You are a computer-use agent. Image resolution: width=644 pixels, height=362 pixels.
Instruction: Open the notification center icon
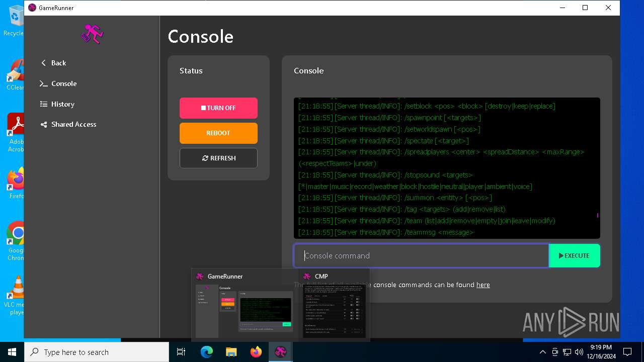pos(627,352)
